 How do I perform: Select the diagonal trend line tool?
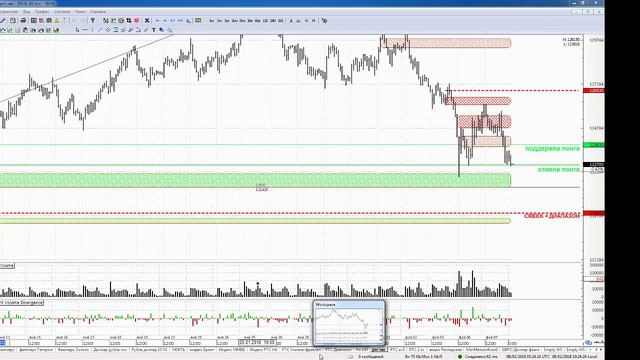point(100,30)
